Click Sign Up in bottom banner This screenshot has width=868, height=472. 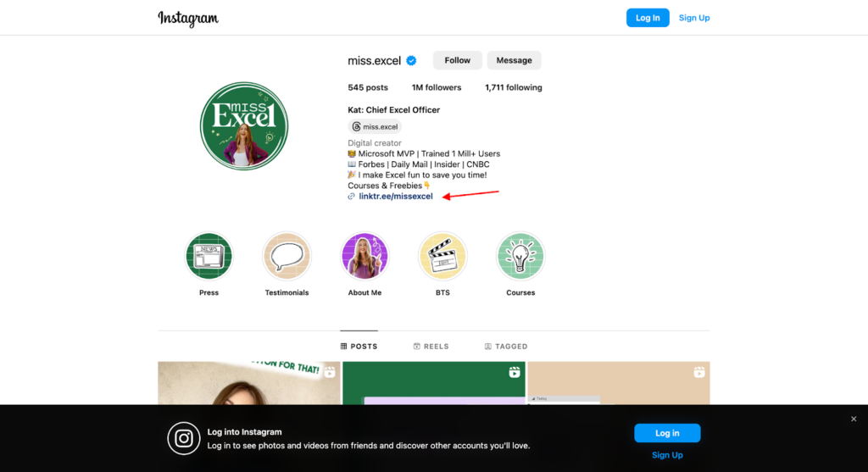pyautogui.click(x=667, y=455)
